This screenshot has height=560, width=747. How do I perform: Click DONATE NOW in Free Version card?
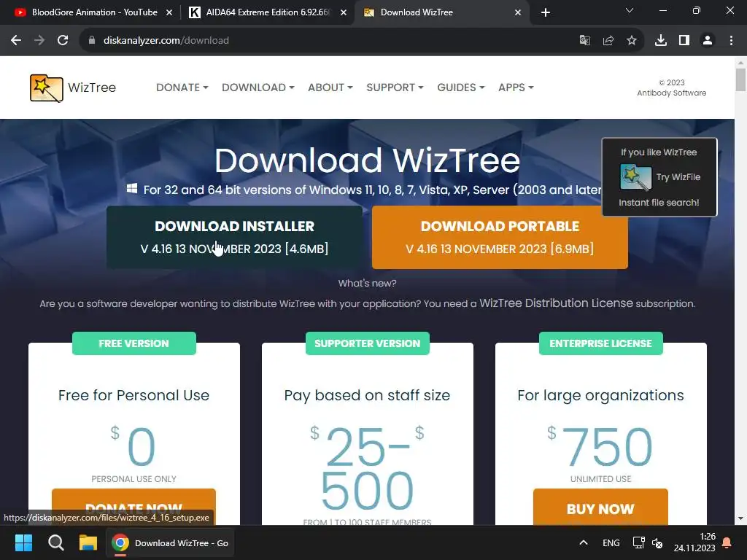pyautogui.click(x=134, y=507)
